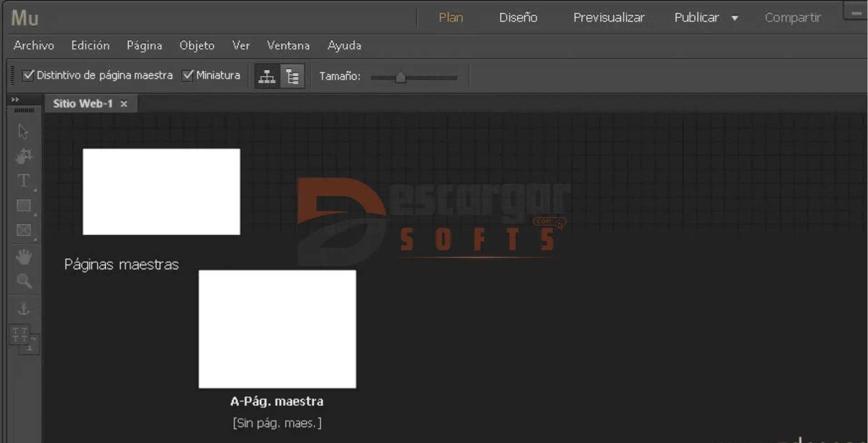This screenshot has width=868, height=443.
Task: Click Previsualizar to preview the site
Action: click(608, 18)
